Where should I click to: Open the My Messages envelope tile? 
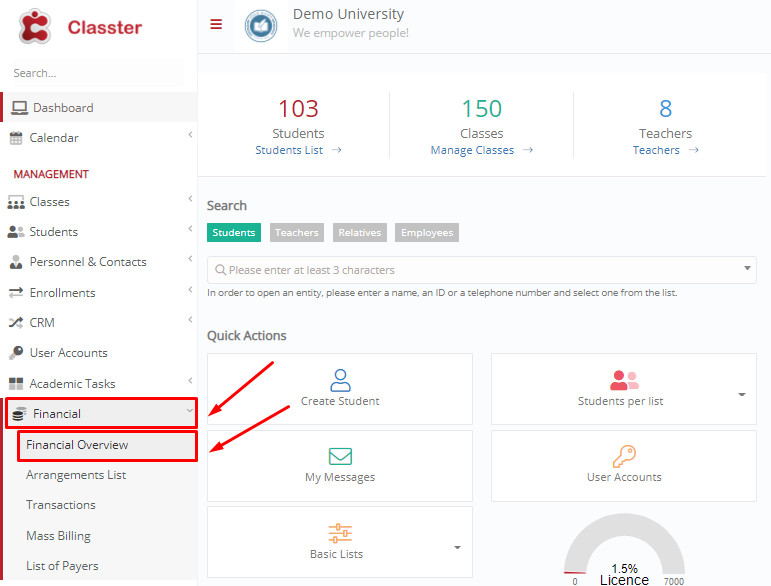[340, 466]
